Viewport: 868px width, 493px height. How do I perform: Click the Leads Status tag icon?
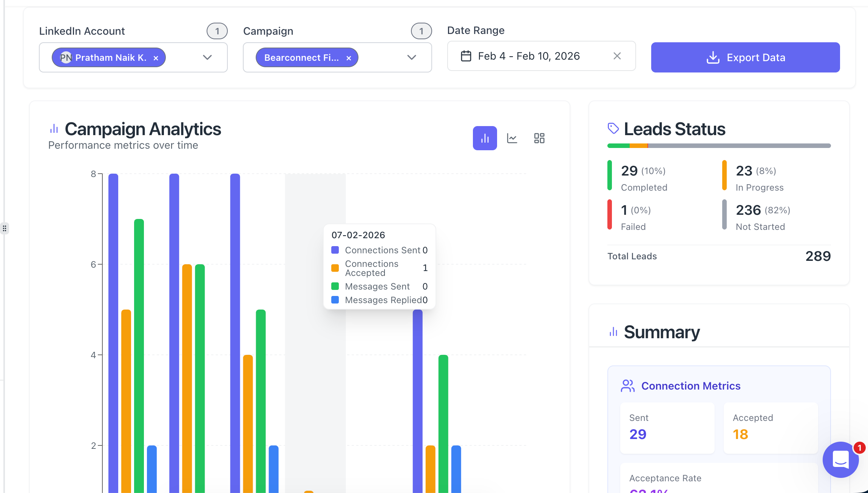tap(613, 129)
